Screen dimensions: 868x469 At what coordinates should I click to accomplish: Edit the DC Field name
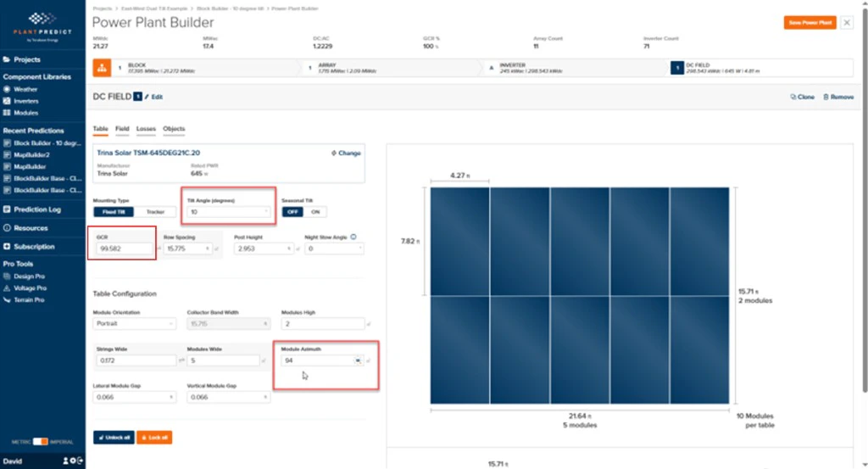pos(154,97)
